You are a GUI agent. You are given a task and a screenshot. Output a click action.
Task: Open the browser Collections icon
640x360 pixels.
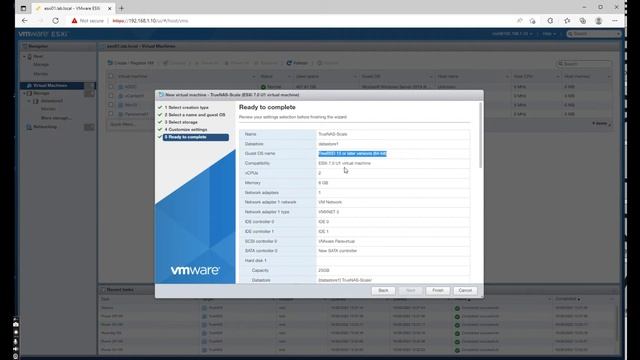coord(583,20)
